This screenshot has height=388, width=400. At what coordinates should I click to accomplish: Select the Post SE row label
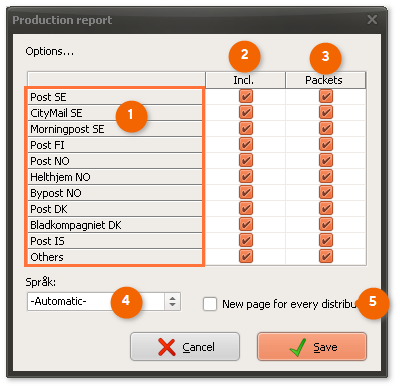click(115, 97)
